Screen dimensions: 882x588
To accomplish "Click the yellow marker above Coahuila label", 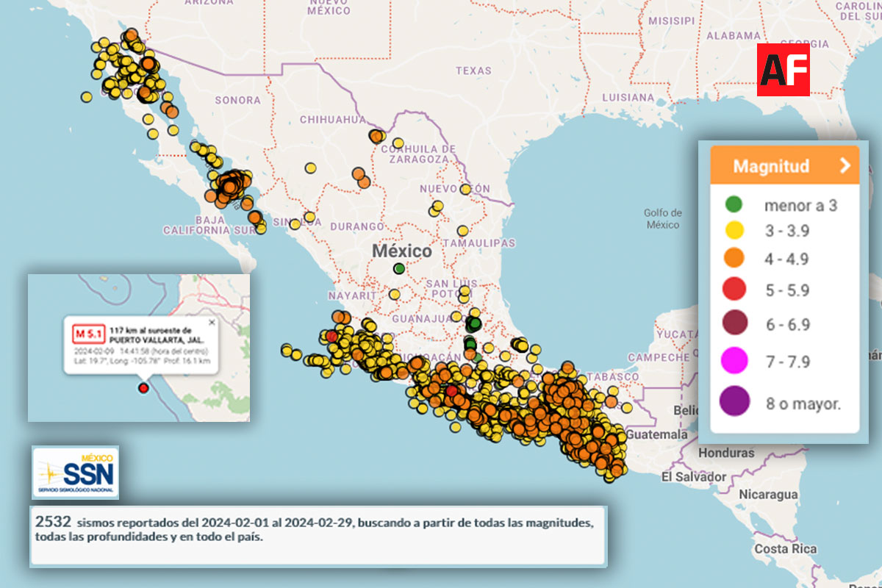I will [398, 143].
